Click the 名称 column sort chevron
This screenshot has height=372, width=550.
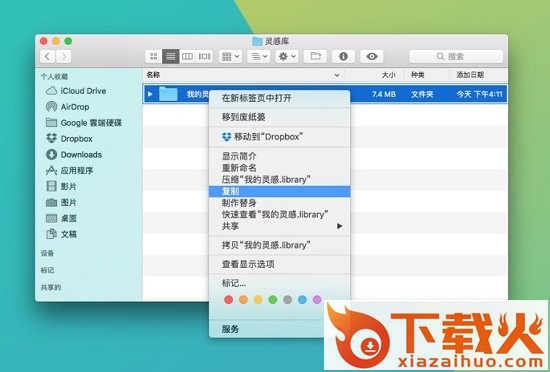pos(337,75)
